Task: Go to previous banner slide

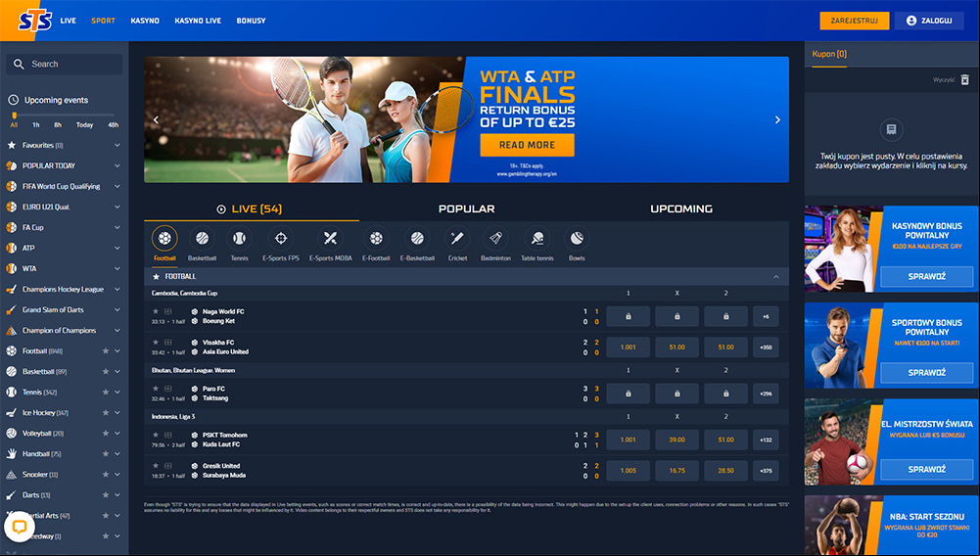Action: tap(157, 120)
